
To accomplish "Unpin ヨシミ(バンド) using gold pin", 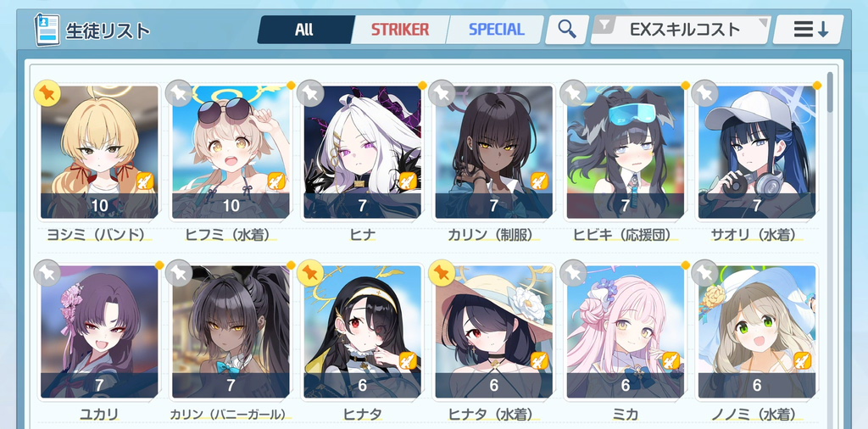I will 47,93.
